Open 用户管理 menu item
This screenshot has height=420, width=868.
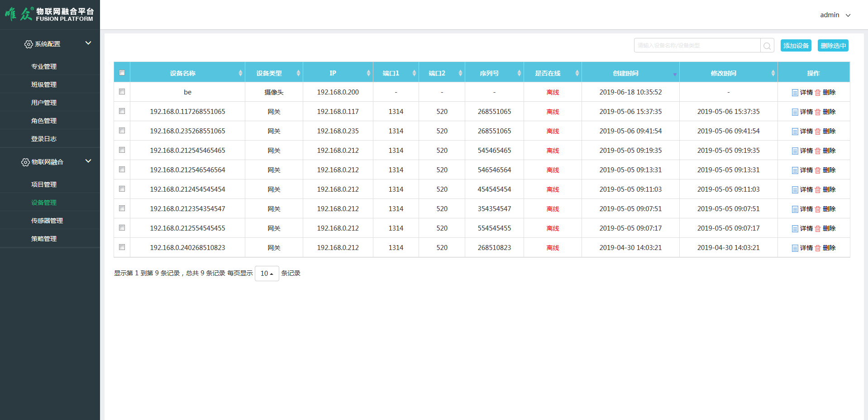[x=44, y=103]
